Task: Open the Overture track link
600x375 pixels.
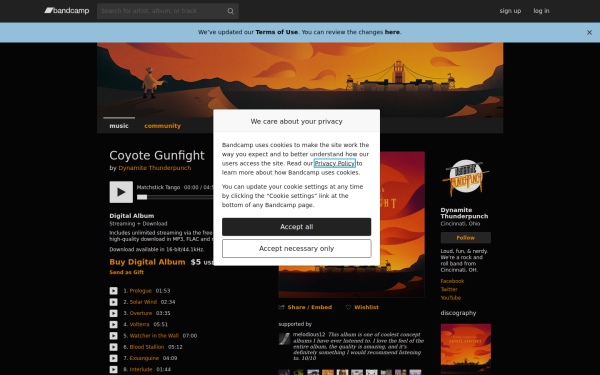Action: pyautogui.click(x=141, y=313)
